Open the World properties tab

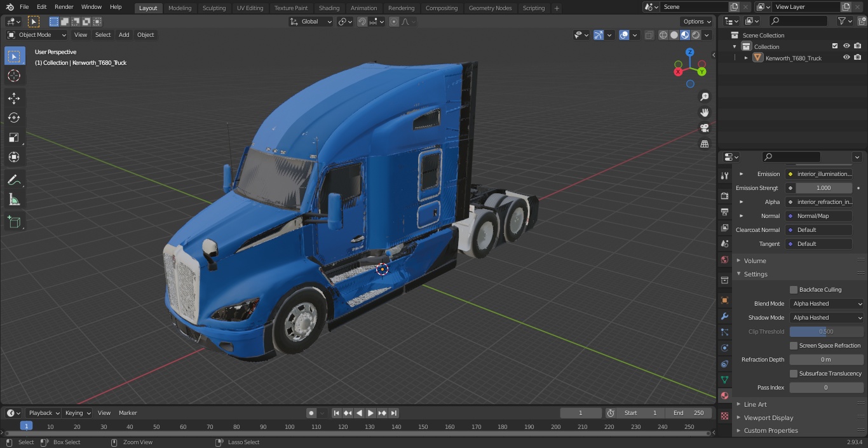pos(724,260)
